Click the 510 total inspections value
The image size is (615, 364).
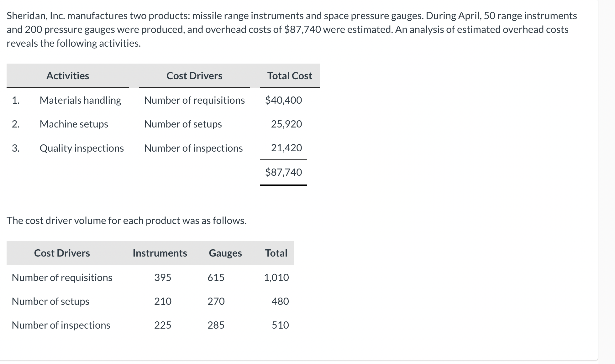pyautogui.click(x=280, y=325)
